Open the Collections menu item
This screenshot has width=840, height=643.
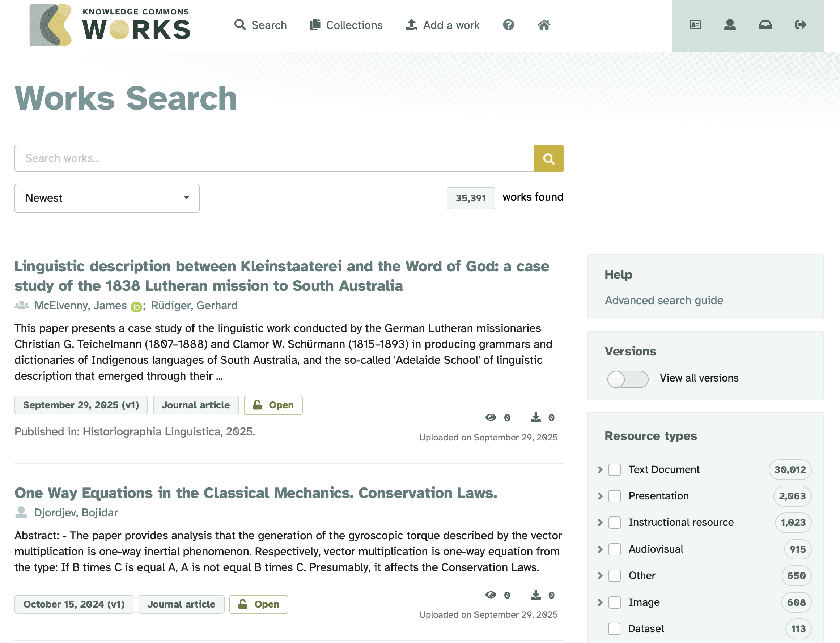(346, 25)
